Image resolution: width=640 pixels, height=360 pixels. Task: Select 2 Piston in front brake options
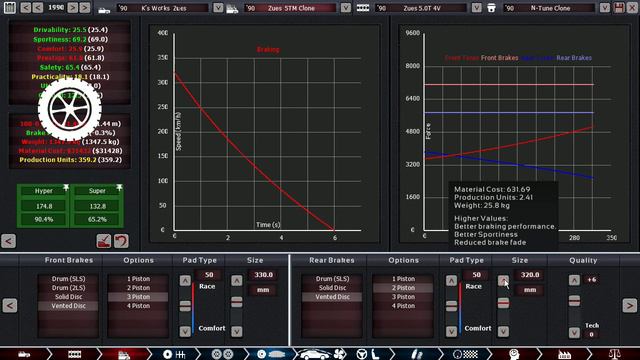(138, 288)
